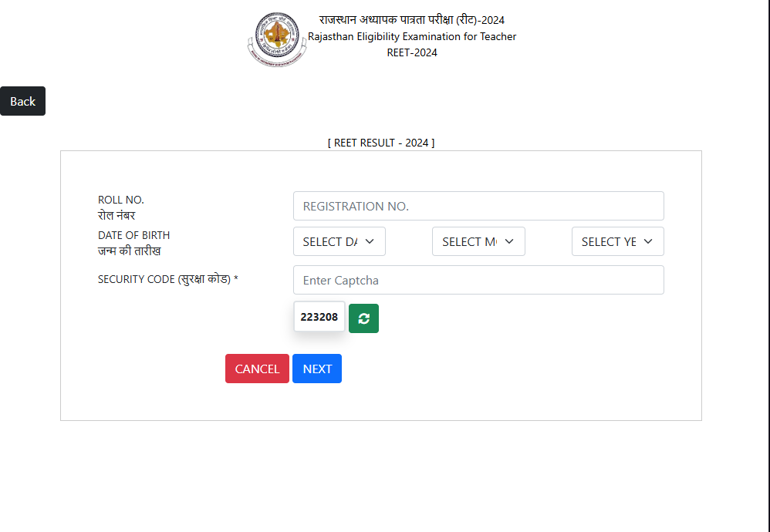Click the 223208 captcha code image
Viewport: 770px width, 532px height.
click(x=319, y=317)
